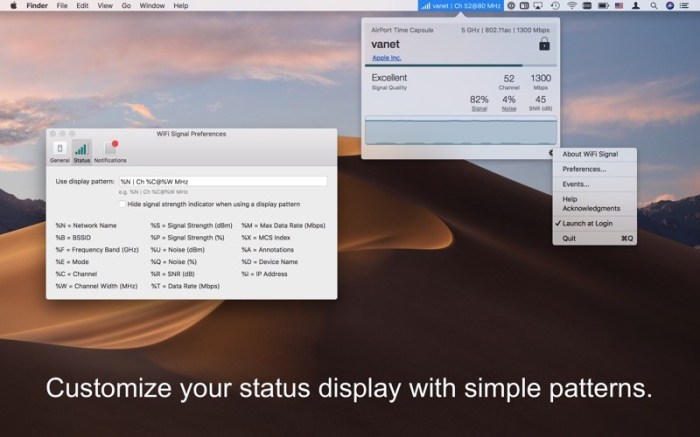Open the US flag input source menu

pos(619,6)
